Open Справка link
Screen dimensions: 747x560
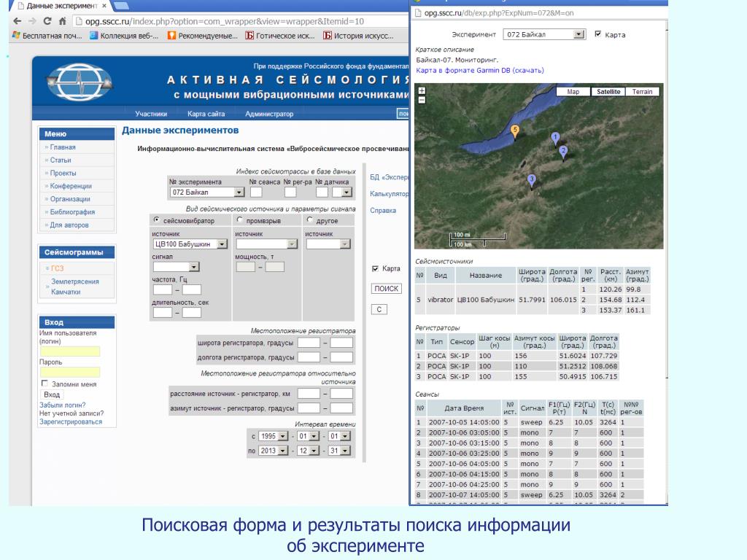(383, 211)
